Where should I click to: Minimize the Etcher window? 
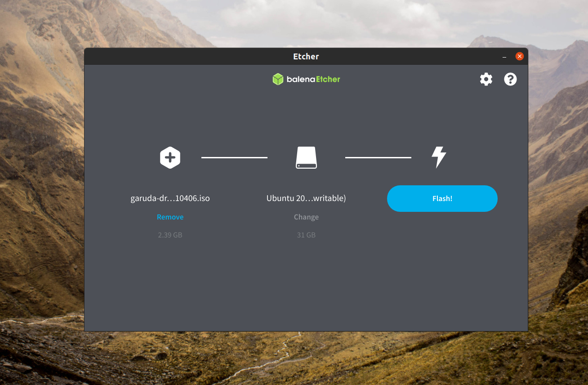point(505,57)
